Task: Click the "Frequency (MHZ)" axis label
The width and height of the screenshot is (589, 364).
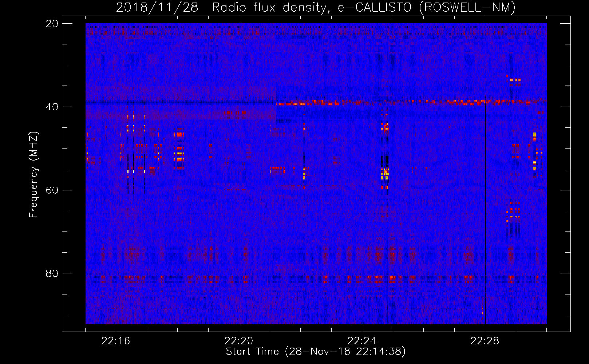Action: click(33, 175)
